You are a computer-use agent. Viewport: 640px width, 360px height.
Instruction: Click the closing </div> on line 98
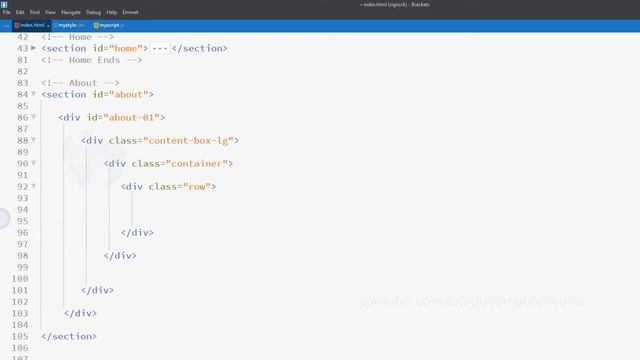point(120,256)
